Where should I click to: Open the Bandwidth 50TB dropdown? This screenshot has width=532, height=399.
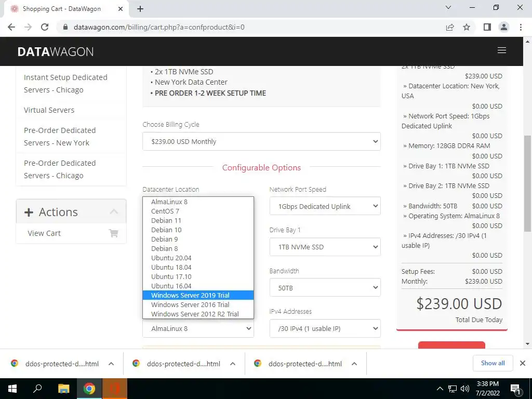(x=325, y=288)
